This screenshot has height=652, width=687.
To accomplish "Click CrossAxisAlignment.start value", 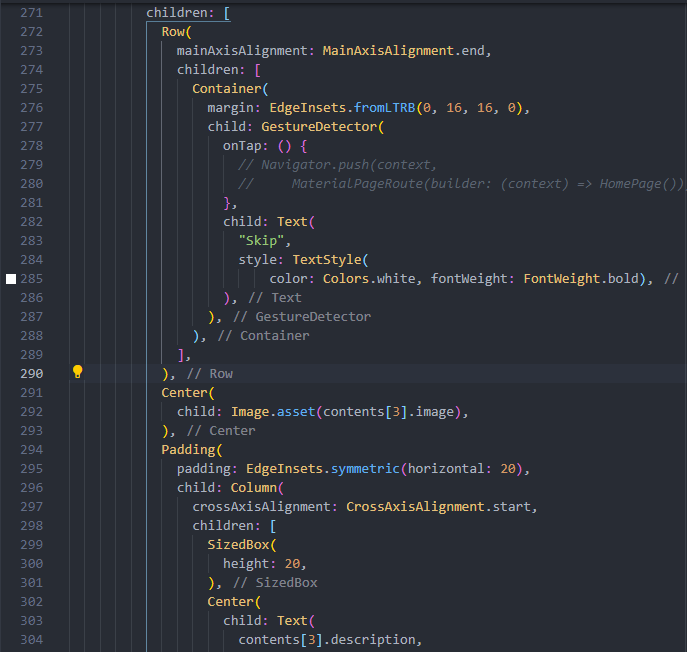I will click(x=441, y=506).
